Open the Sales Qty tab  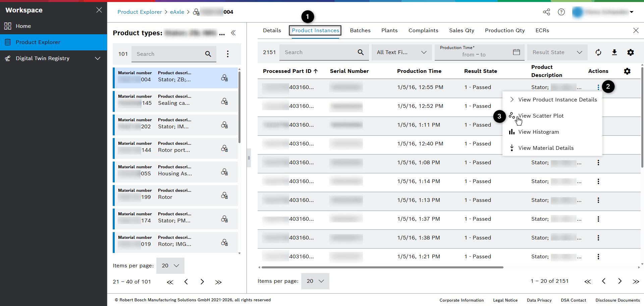(462, 31)
